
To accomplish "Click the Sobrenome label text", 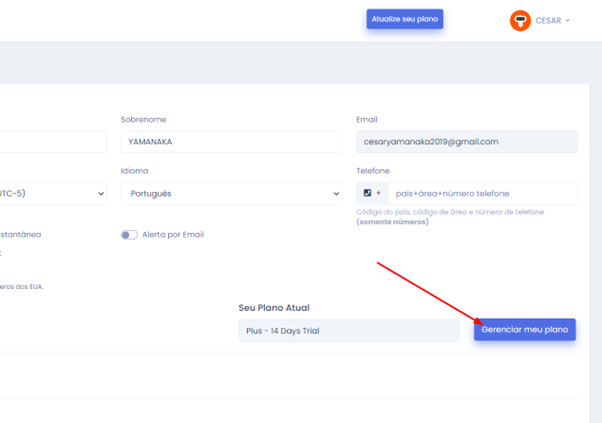I will tap(141, 119).
